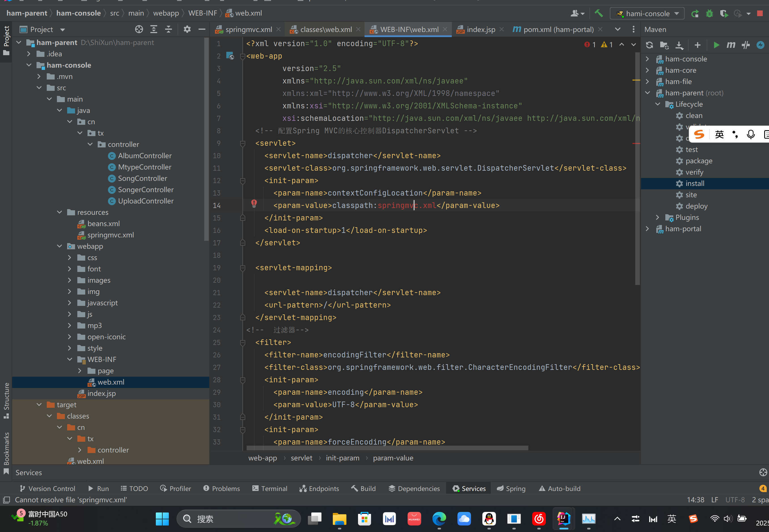Open Project panel settings gear
769x532 pixels.
(x=187, y=29)
